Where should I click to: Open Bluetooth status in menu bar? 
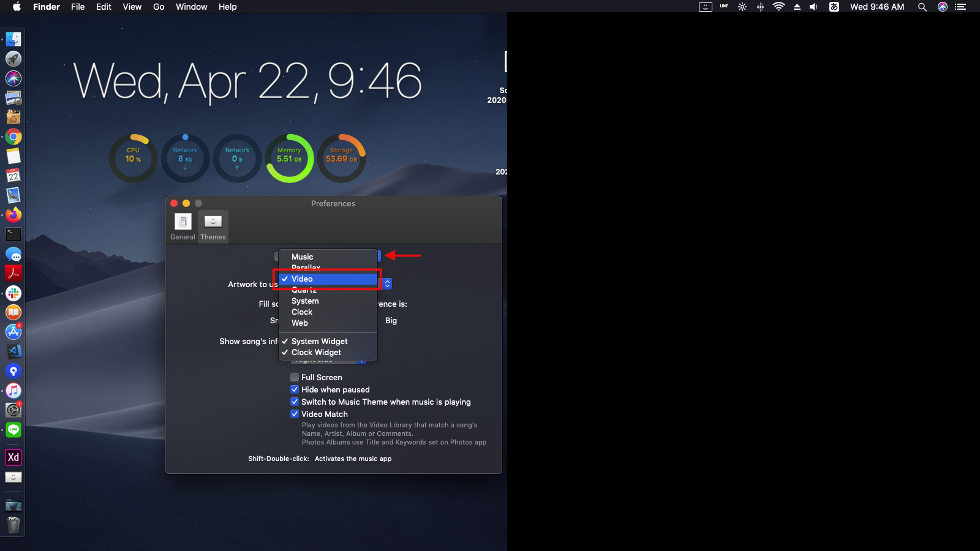[x=760, y=7]
